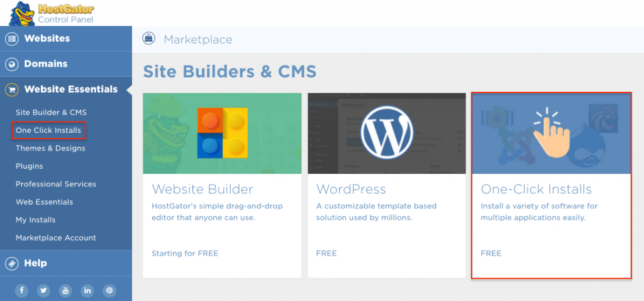Collapse the Website Essentials section
The image size is (644, 301).
pyautogui.click(x=70, y=89)
